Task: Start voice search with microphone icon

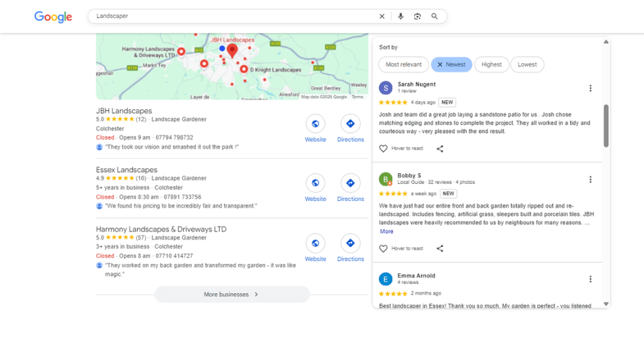Action: coord(400,17)
